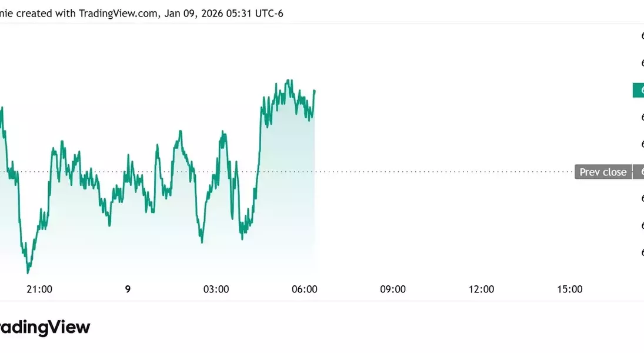Image resolution: width=644 pixels, height=353 pixels.
Task: Click the last endpoint of the price line
Action: click(x=315, y=91)
